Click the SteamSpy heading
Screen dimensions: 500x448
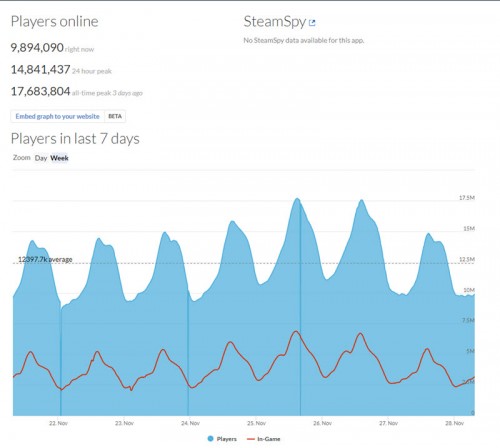point(275,22)
